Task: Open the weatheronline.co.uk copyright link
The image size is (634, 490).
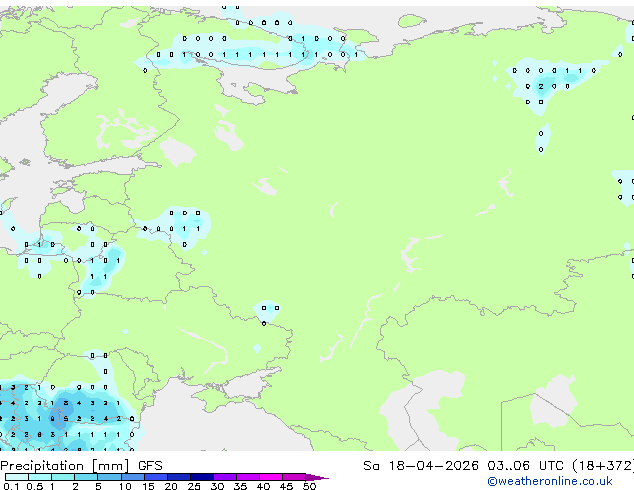Action: 549,481
